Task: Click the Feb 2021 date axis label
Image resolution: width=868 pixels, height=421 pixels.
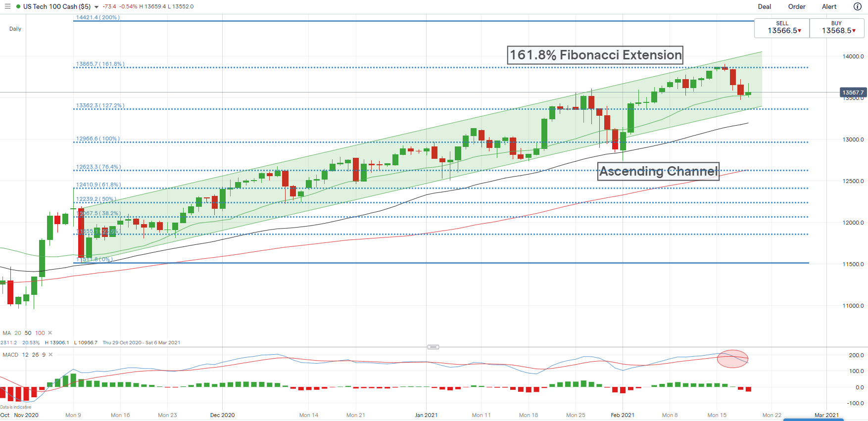Action: pos(623,415)
